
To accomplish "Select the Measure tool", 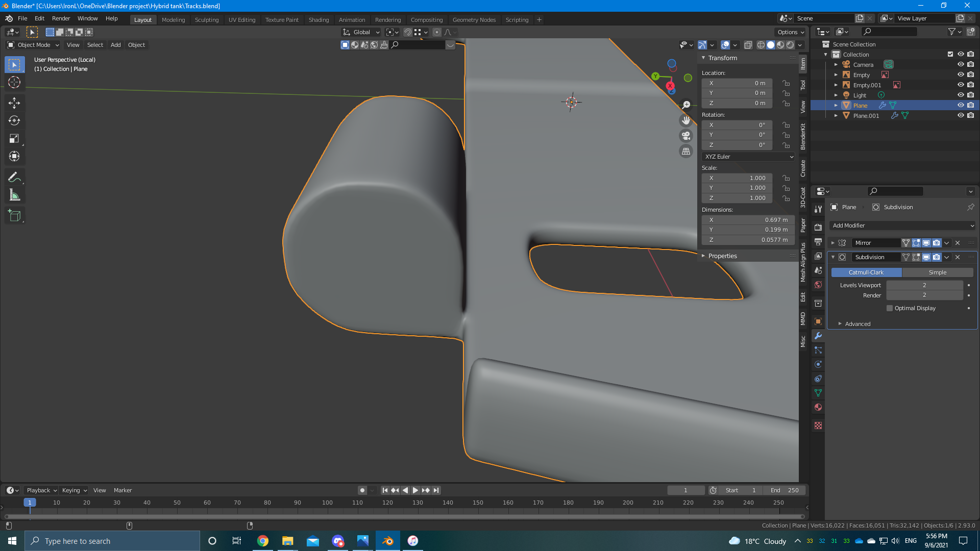I will [x=14, y=195].
